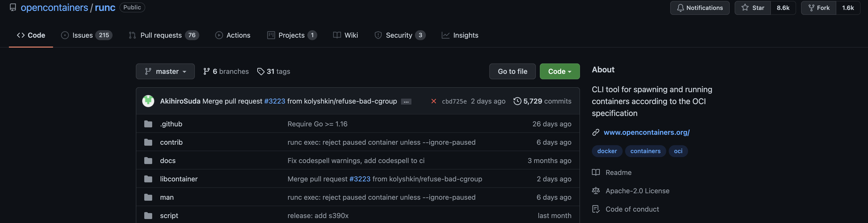Click the Notifications bell button
The width and height of the screenshot is (868, 223).
pos(699,8)
